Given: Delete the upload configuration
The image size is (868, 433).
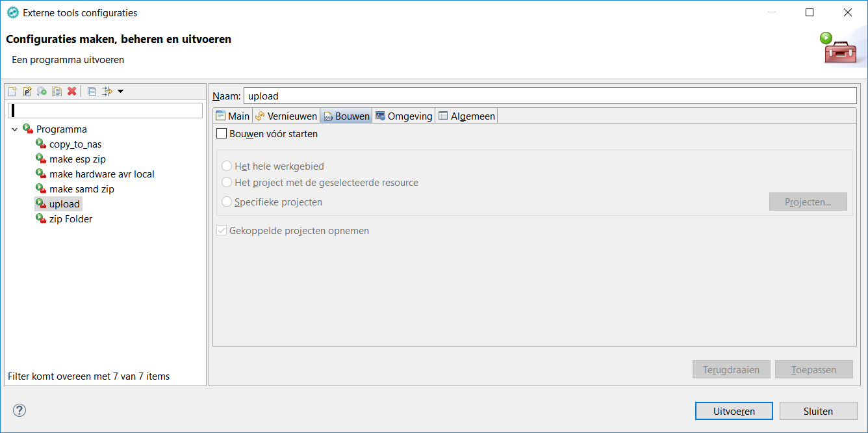Looking at the screenshot, I should pyautogui.click(x=71, y=91).
